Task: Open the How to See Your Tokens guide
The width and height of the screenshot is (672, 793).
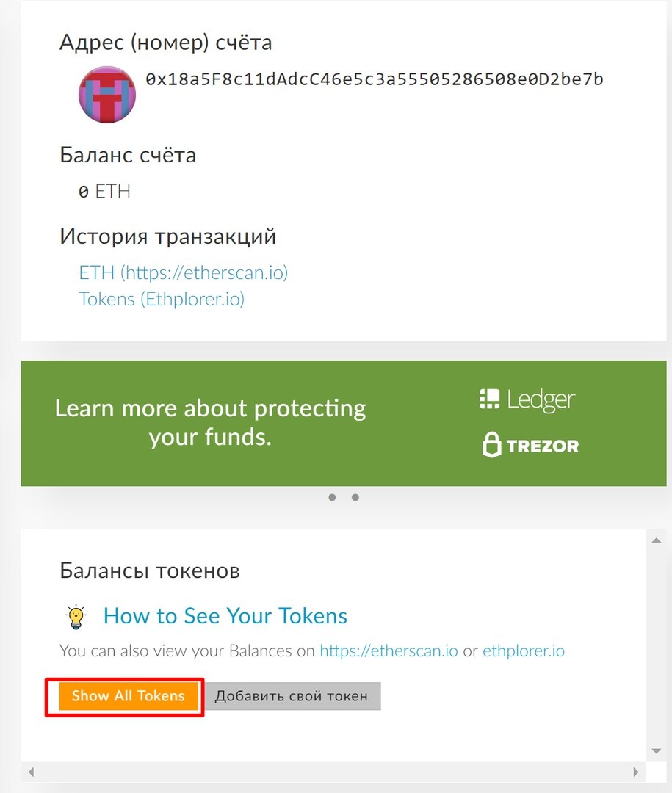Action: (225, 615)
